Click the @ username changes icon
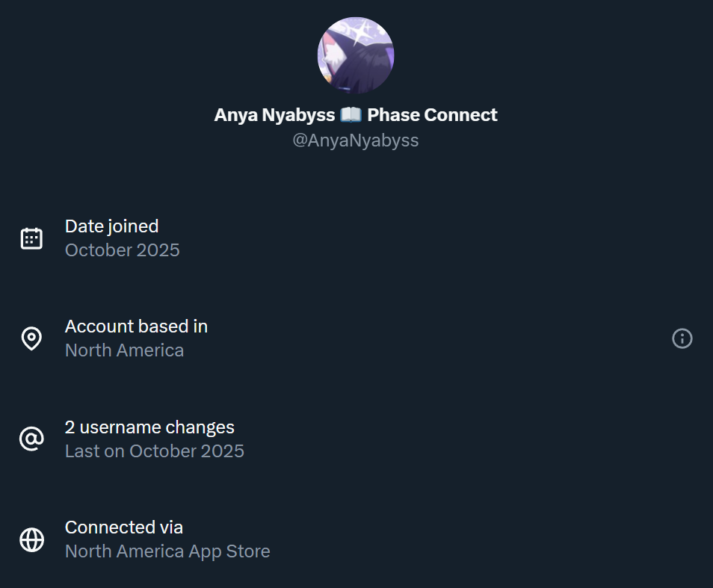Viewport: 713px width, 588px height. [x=31, y=439]
